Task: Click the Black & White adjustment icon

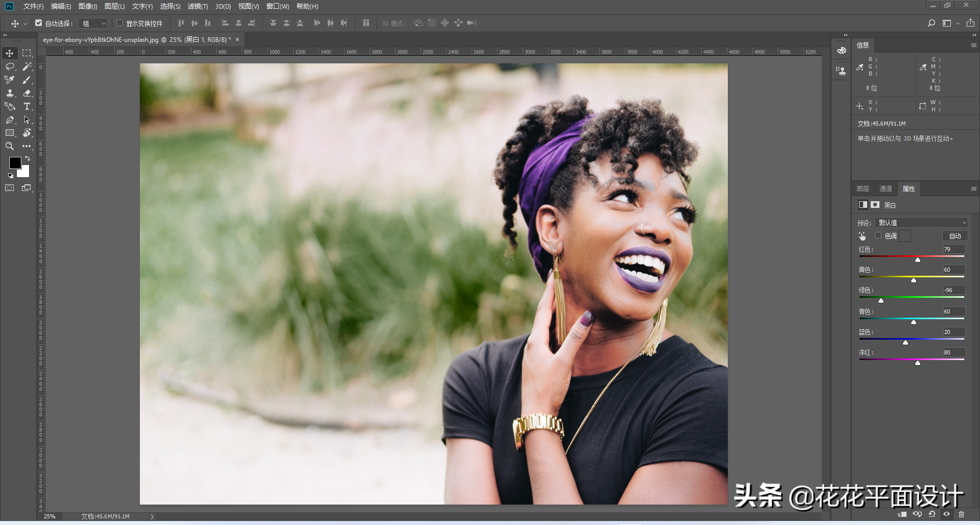Action: point(863,205)
